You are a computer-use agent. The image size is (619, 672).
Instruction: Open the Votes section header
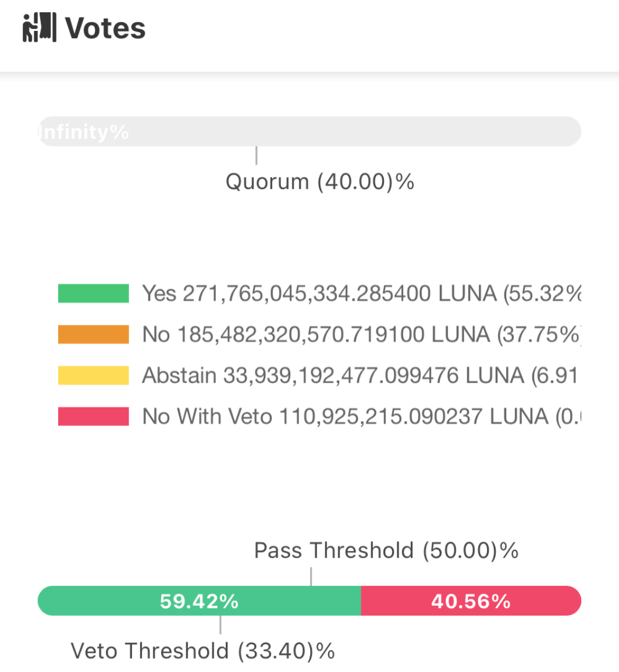[x=105, y=27]
